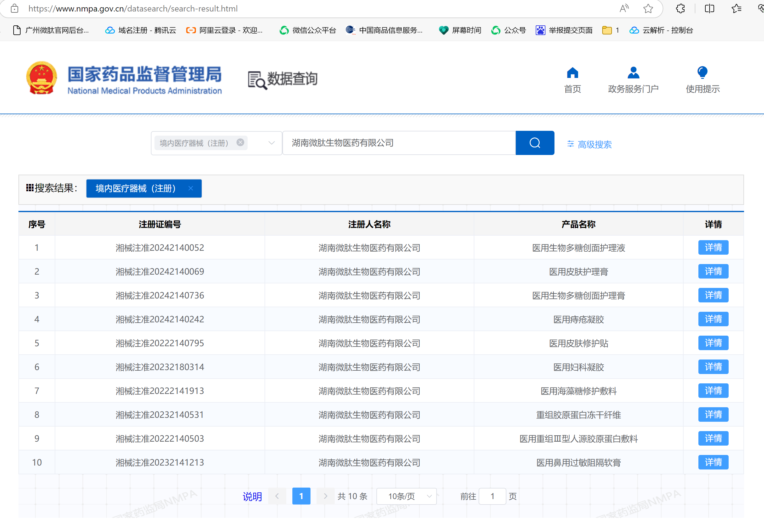Screen dimensions: 764x532
Task: Open 云解析 - 控制台 bookmark
Action: (x=661, y=30)
